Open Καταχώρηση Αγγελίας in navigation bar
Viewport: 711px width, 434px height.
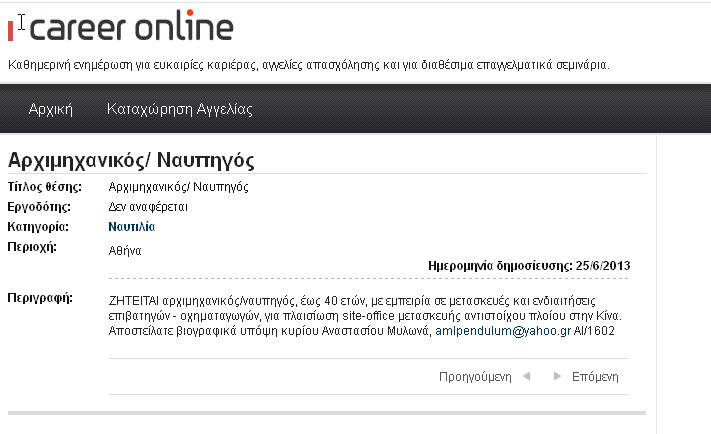[179, 109]
